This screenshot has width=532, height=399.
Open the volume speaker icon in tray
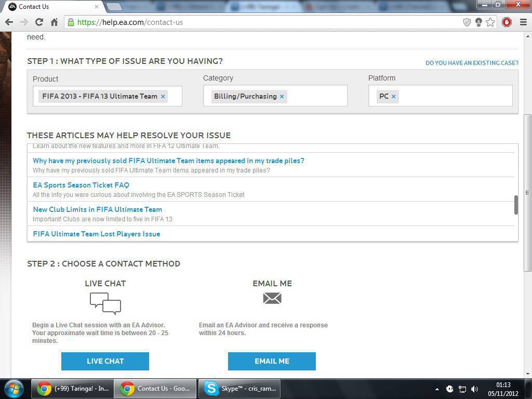pyautogui.click(x=474, y=389)
